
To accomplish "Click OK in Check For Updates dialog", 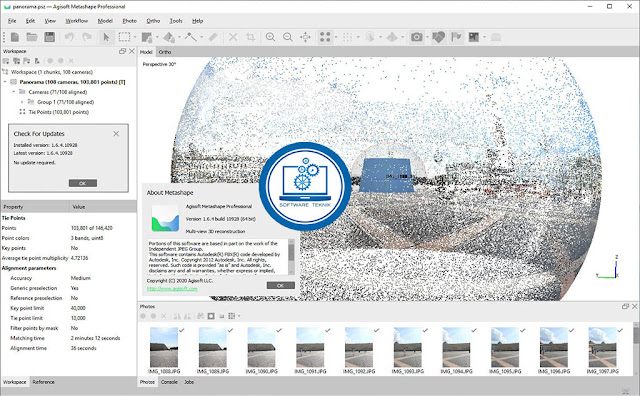I will tap(83, 183).
